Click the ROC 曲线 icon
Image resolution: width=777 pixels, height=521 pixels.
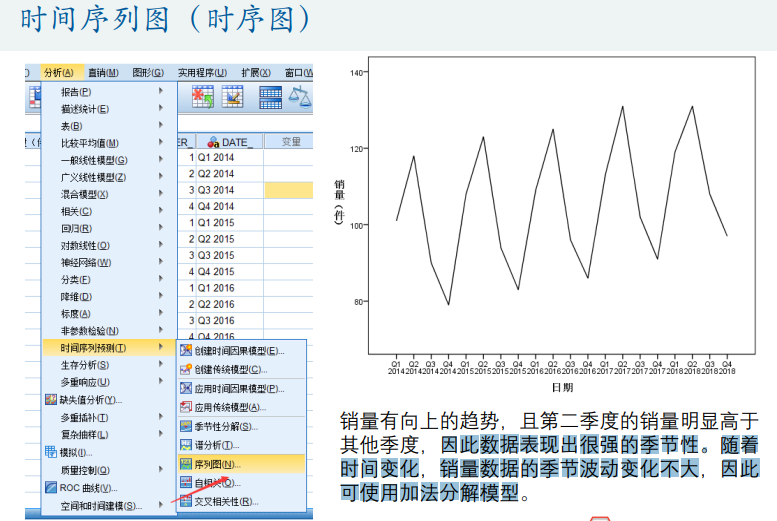click(51, 488)
